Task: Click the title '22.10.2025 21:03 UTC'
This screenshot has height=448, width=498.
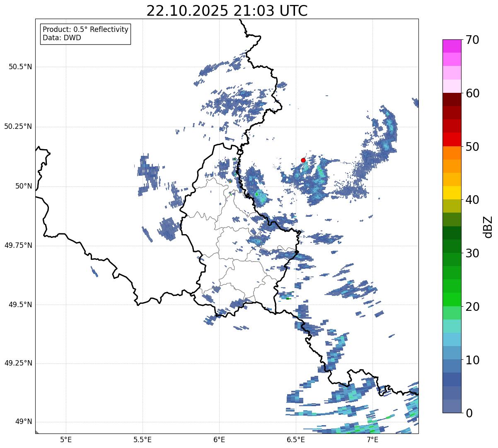Action: coord(227,11)
